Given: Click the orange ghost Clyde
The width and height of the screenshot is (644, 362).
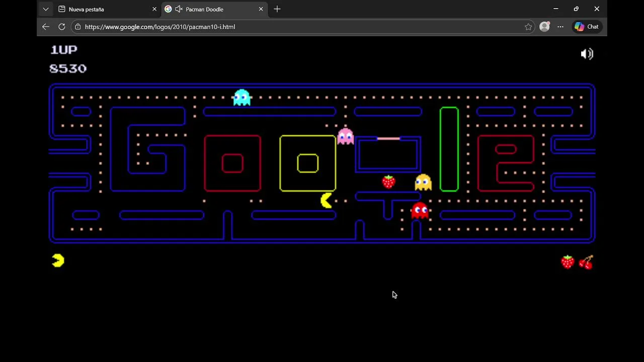Looking at the screenshot, I should point(423,182).
